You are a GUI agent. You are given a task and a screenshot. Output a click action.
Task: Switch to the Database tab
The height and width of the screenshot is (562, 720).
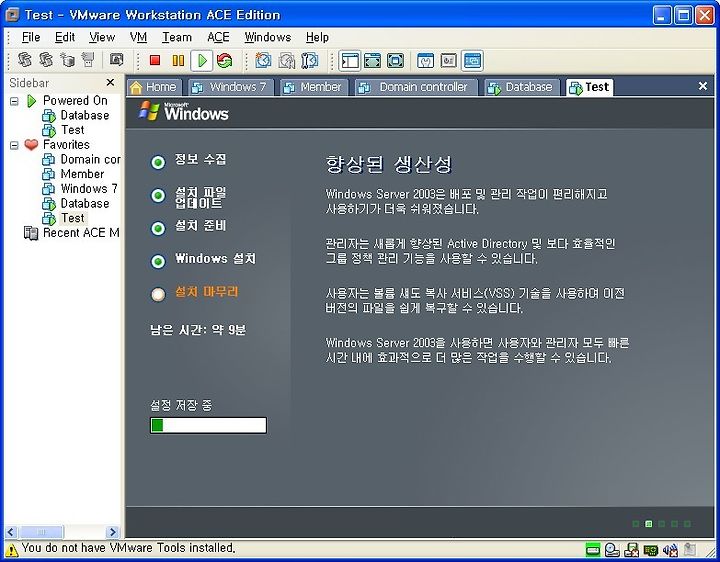521,87
